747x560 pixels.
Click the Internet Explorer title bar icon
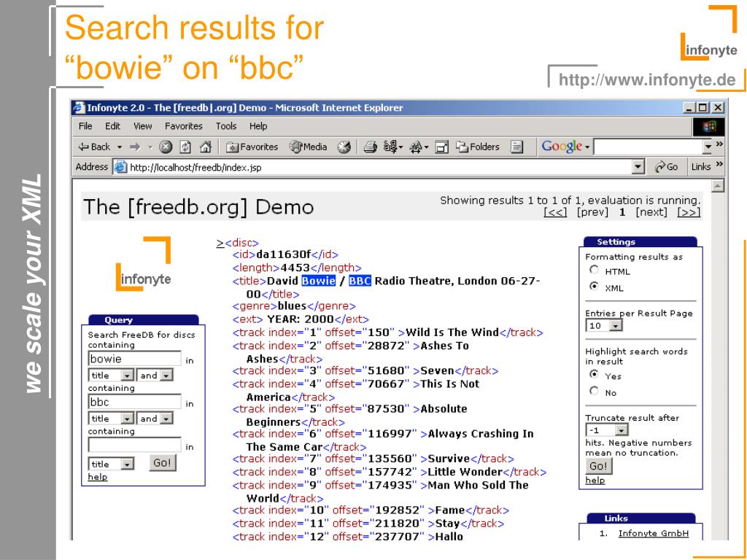79,108
